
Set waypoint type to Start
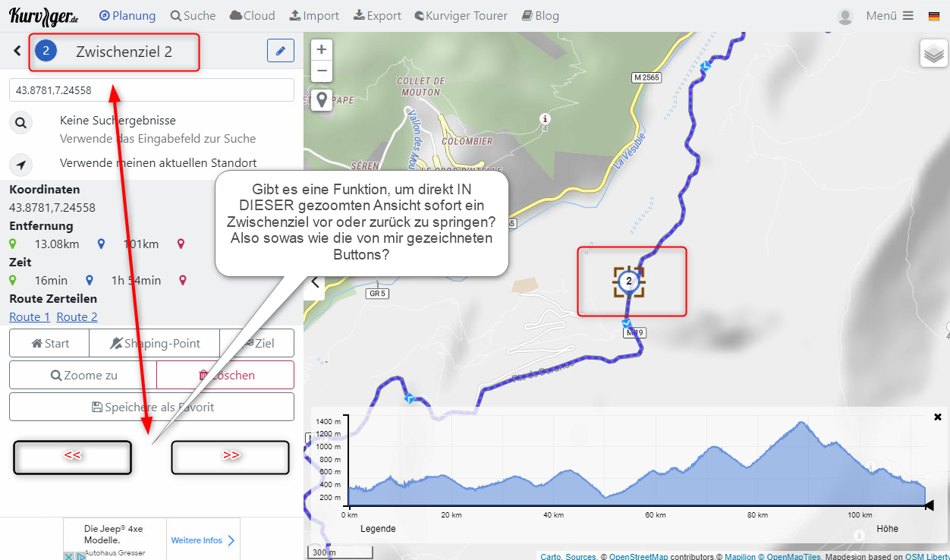click(x=49, y=343)
